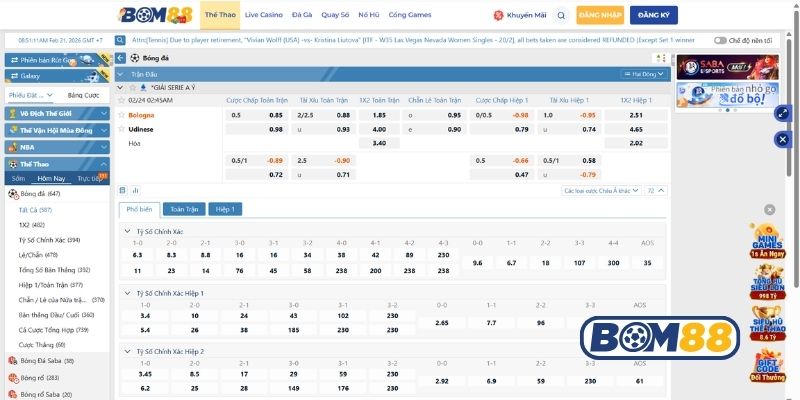Toggle Chế độ nền tối dark mode switch
This screenshot has width=800, height=400.
pyautogui.click(x=720, y=40)
